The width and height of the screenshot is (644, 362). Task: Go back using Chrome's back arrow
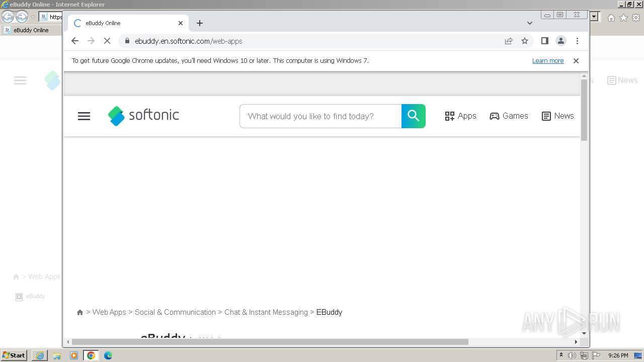[75, 41]
